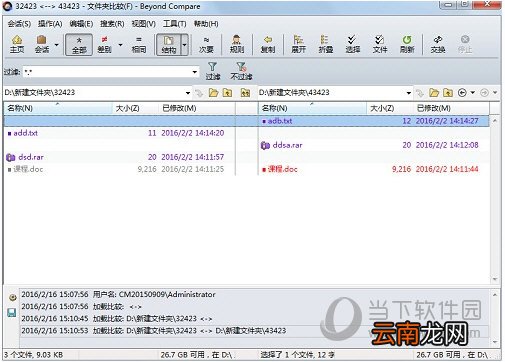This screenshot has width=505, height=362.
Task: Go to the 主页 home view
Action: tap(17, 44)
